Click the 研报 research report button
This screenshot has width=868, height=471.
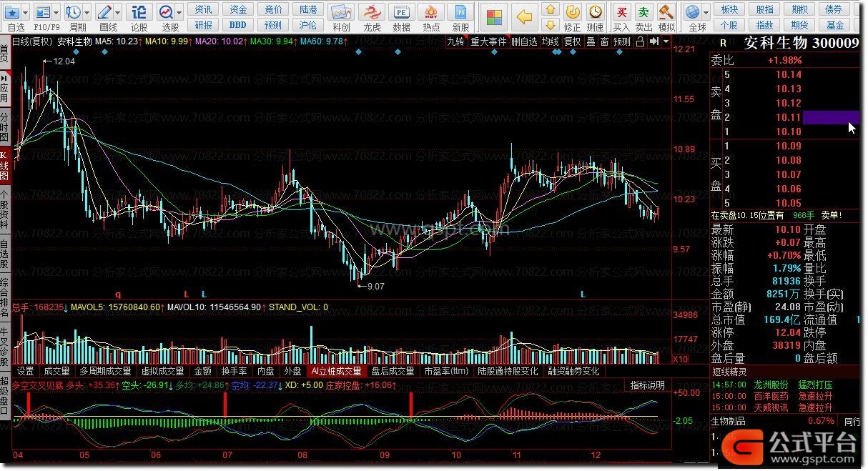[204, 25]
